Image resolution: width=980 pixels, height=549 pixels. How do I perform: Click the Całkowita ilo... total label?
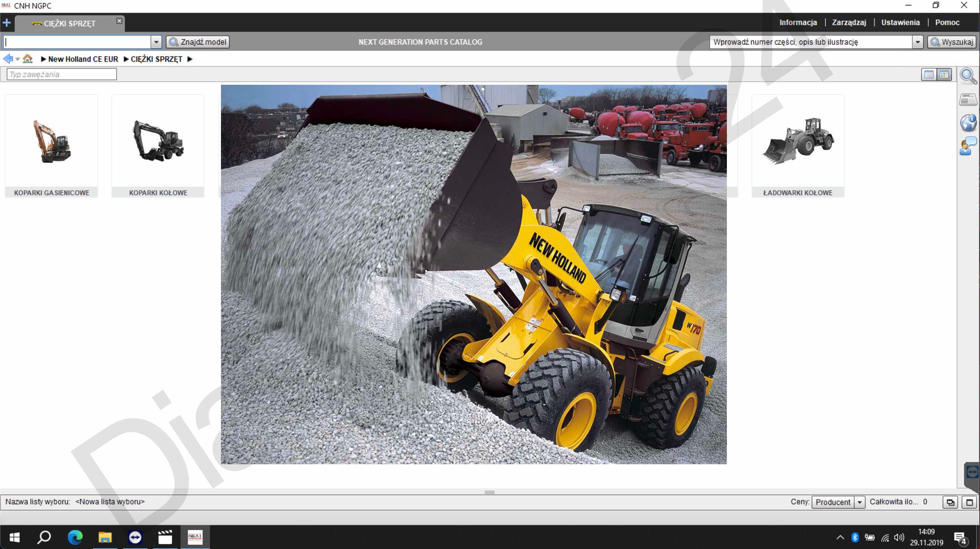tap(894, 502)
